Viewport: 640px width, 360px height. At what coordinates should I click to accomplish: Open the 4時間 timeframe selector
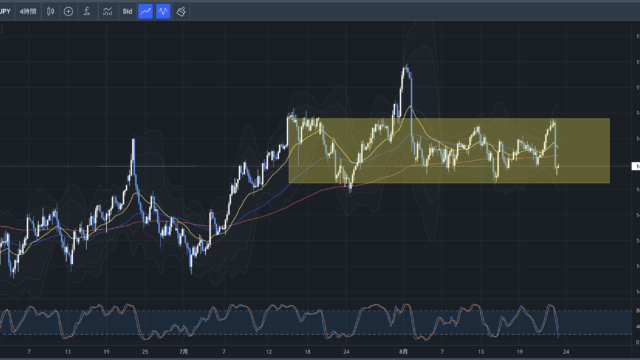tap(28, 11)
